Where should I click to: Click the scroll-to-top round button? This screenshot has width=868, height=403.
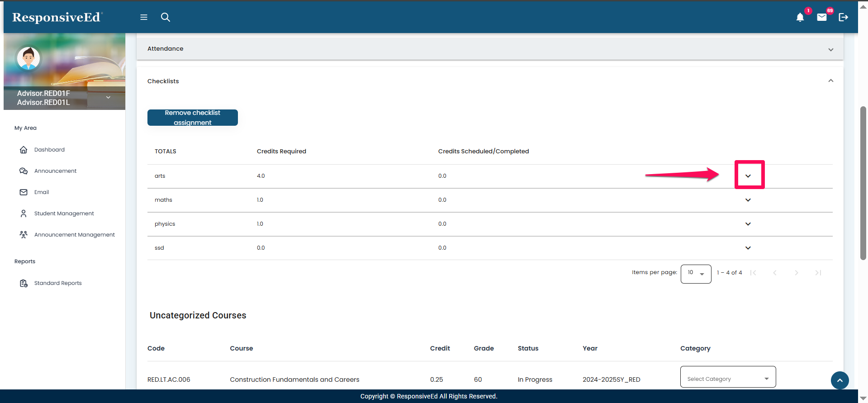pyautogui.click(x=840, y=380)
